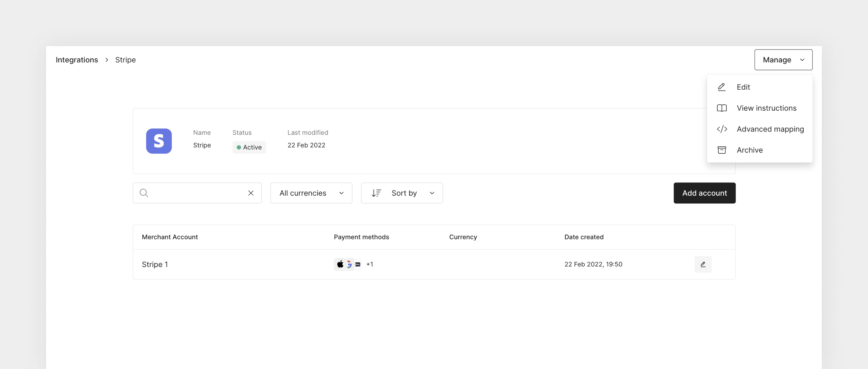Click the Payment methods column header
This screenshot has width=868, height=369.
pos(361,237)
